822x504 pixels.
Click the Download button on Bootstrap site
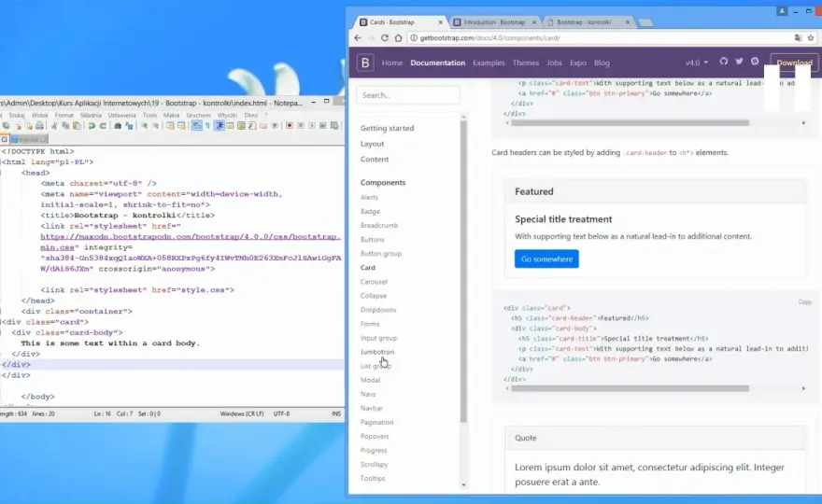pos(794,63)
